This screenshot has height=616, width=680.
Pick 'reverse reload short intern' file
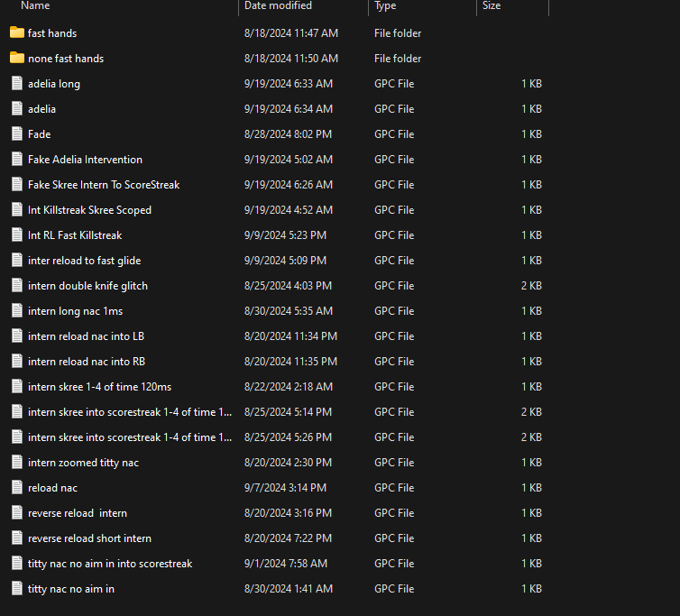(x=90, y=538)
